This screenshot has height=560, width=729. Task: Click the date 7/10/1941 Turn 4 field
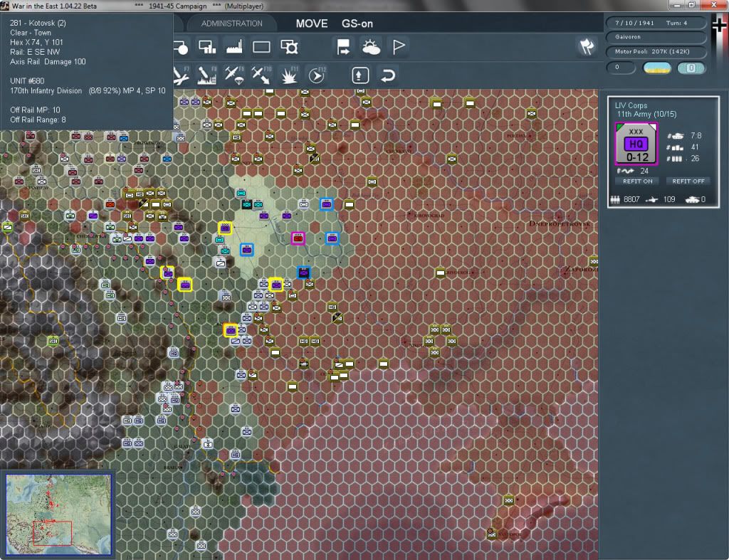655,23
